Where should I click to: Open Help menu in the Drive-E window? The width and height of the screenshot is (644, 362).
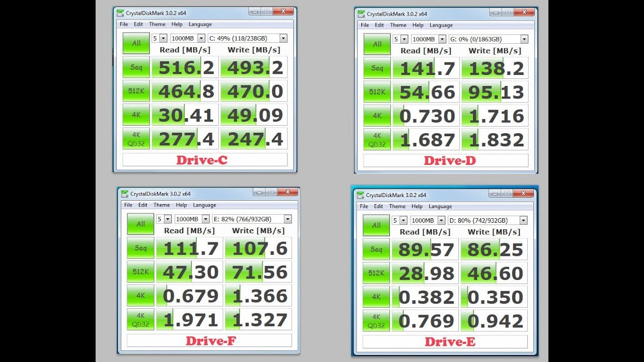click(x=417, y=206)
